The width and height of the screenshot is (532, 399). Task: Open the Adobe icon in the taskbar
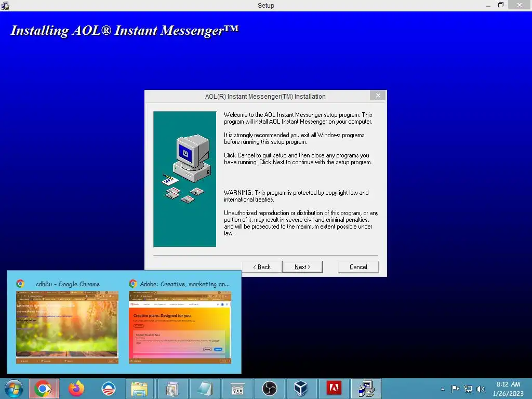[334, 389]
